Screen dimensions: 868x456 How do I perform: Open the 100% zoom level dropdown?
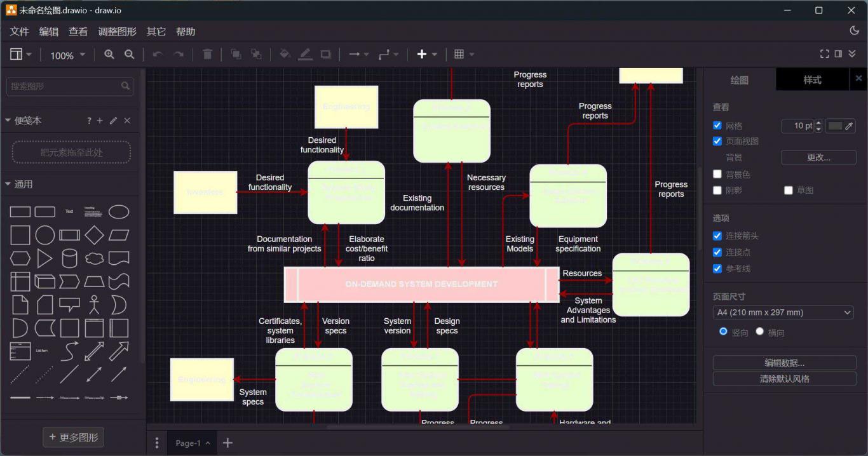[x=67, y=55]
